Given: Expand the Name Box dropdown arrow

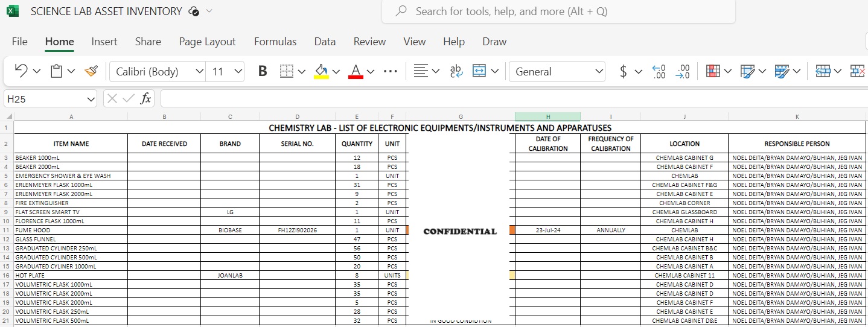Looking at the screenshot, I should click(x=91, y=99).
